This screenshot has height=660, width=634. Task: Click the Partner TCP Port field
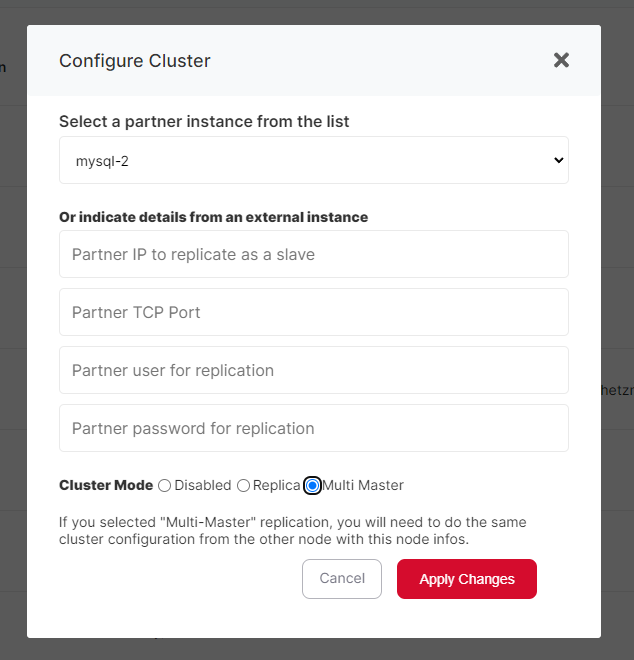(x=313, y=312)
